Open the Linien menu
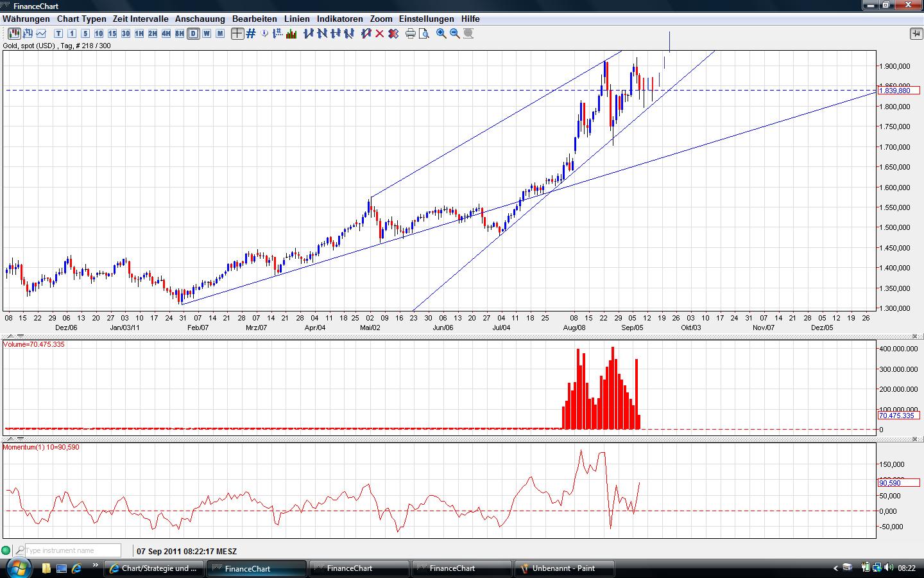Image resolution: width=924 pixels, height=578 pixels. click(x=297, y=19)
